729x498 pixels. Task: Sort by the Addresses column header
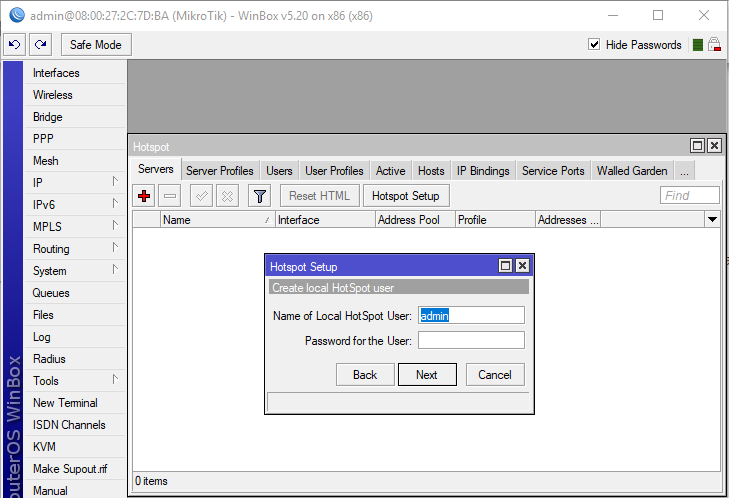pyautogui.click(x=568, y=219)
